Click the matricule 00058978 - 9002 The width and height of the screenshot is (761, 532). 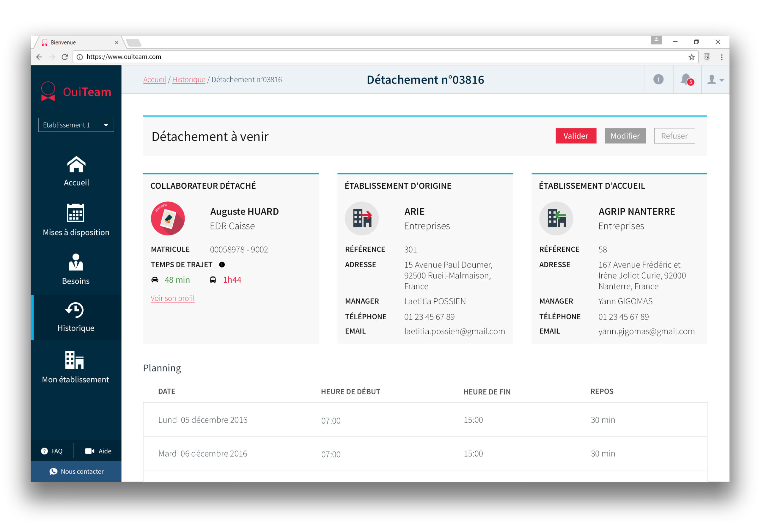pyautogui.click(x=239, y=250)
